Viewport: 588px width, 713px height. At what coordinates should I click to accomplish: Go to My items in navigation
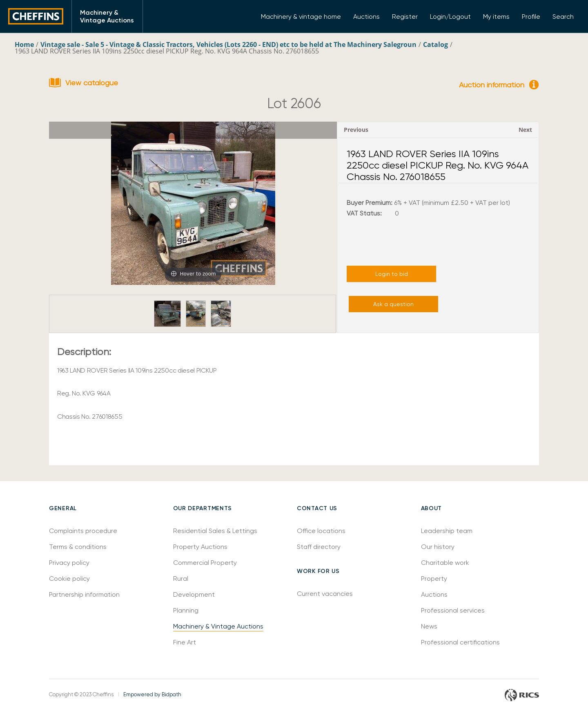(496, 17)
